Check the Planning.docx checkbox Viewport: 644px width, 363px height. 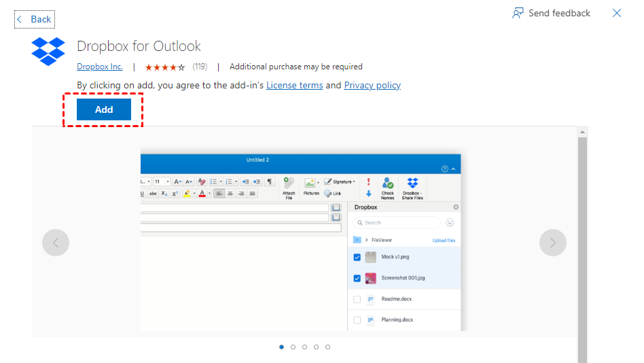(x=357, y=320)
